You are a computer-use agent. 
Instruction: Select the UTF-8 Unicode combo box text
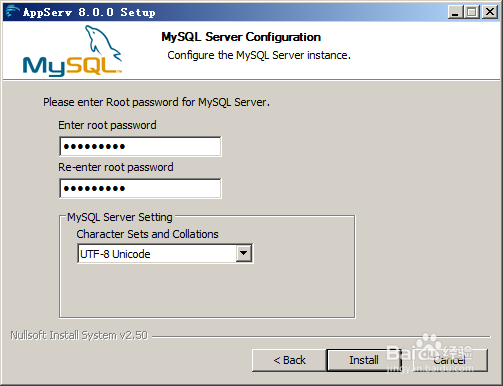115,254
